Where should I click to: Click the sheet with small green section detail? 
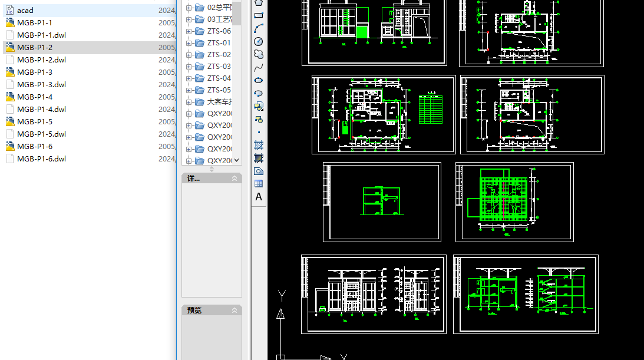pyautogui.click(x=382, y=202)
